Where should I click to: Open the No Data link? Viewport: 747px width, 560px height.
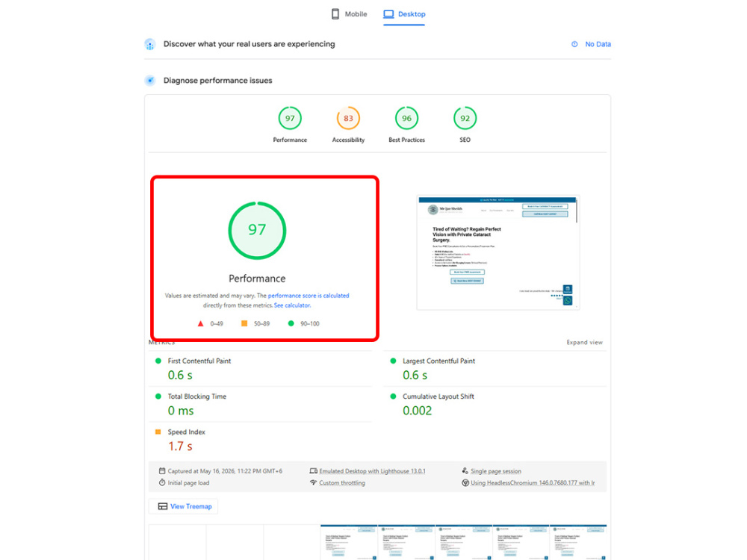(x=598, y=44)
